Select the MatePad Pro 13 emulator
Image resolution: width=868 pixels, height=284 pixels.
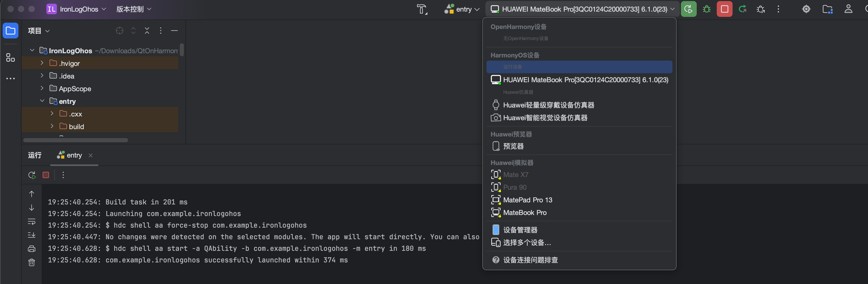pos(579,200)
